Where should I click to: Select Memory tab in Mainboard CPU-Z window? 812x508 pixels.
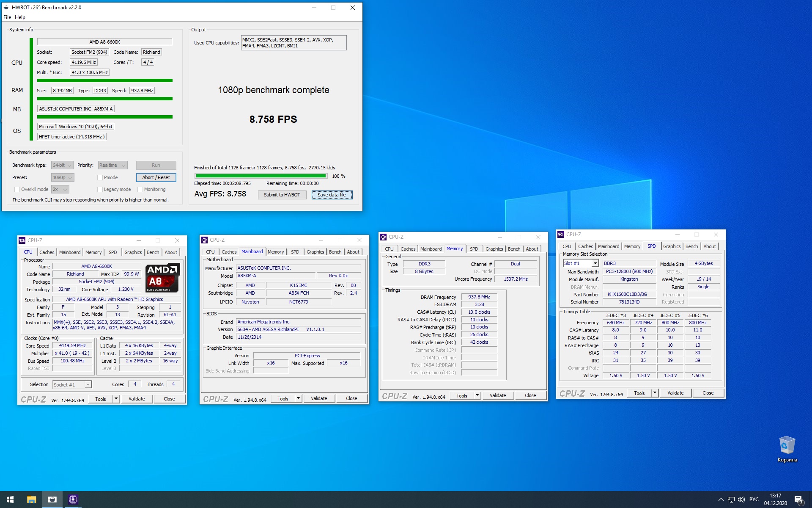[276, 252]
